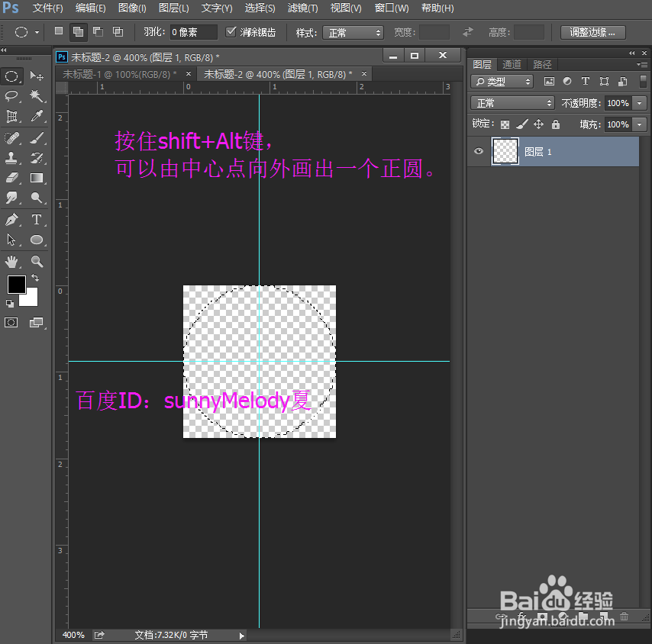Open the 选择 menu
652x644 pixels.
pyautogui.click(x=260, y=8)
